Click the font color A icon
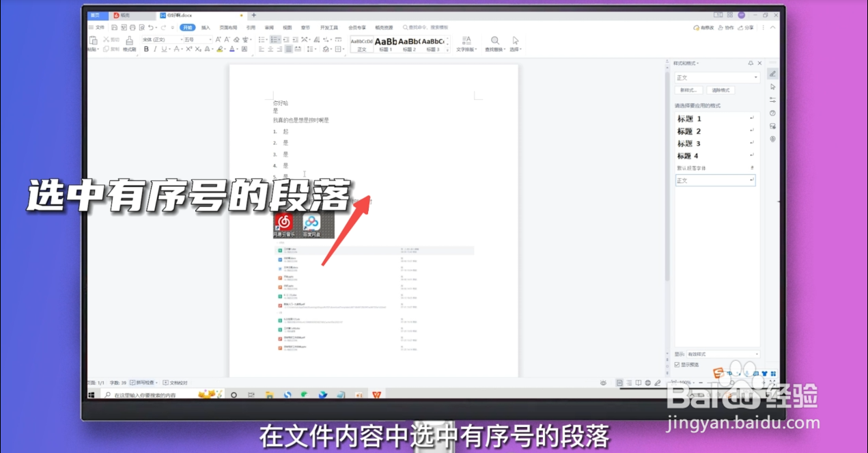Screen dimensions: 868x453 point(232,49)
